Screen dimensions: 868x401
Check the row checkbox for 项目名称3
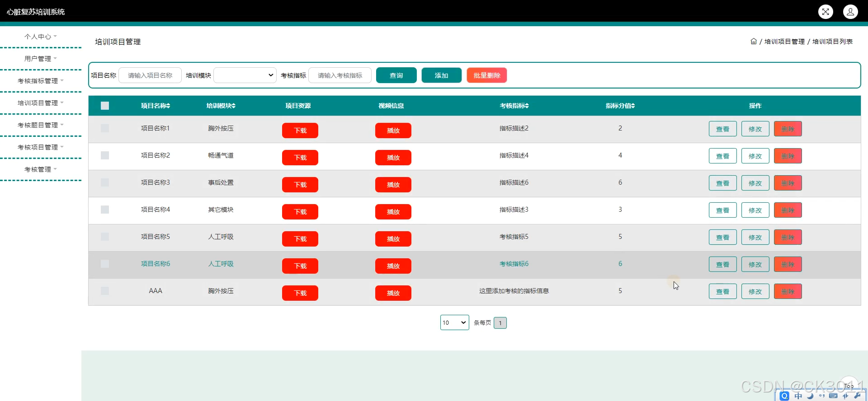[105, 182]
